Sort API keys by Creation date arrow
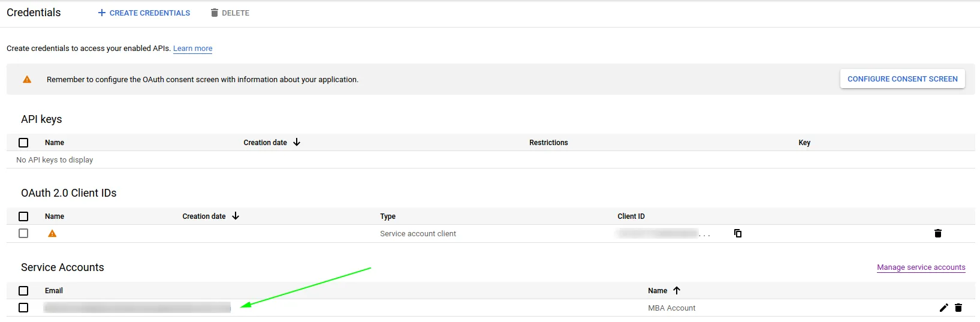This screenshot has height=322, width=980. click(x=297, y=142)
